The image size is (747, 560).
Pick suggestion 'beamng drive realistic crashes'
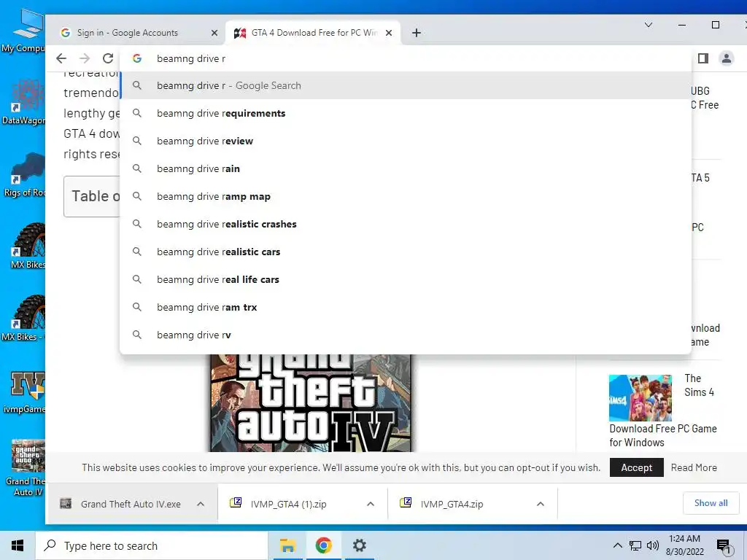pyautogui.click(x=406, y=224)
